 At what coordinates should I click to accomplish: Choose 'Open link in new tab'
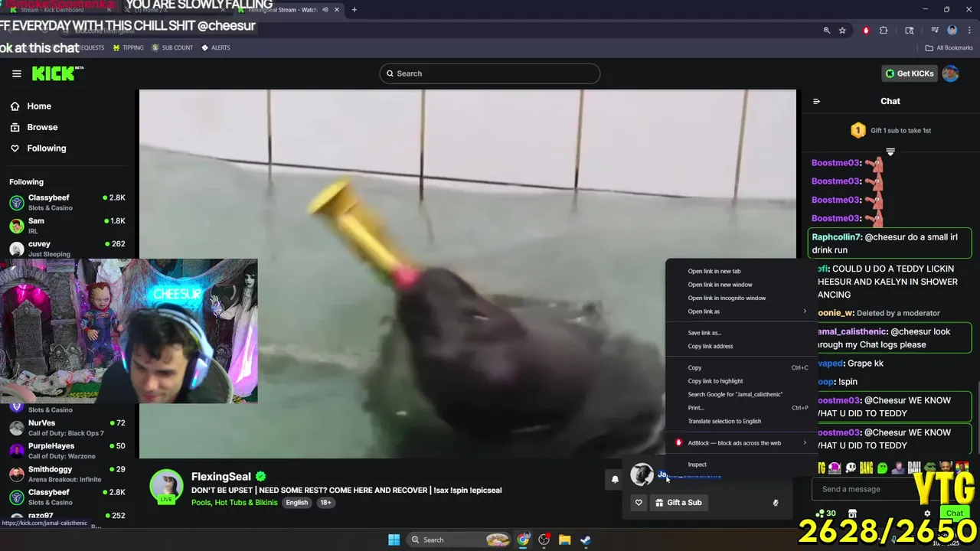pyautogui.click(x=714, y=271)
